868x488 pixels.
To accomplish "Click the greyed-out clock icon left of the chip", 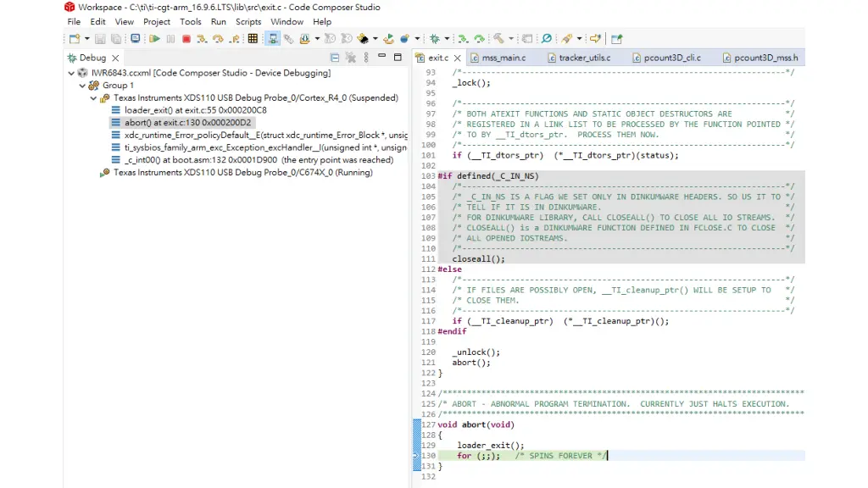I will [x=347, y=39].
